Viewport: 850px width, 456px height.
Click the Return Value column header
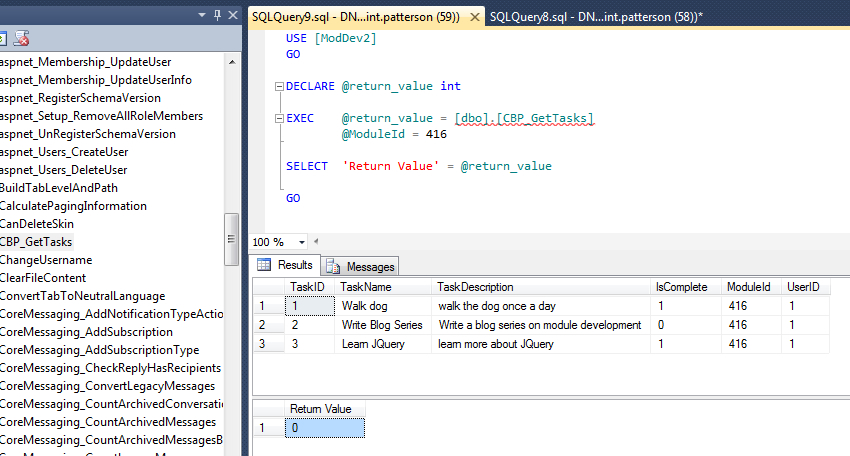click(x=325, y=409)
